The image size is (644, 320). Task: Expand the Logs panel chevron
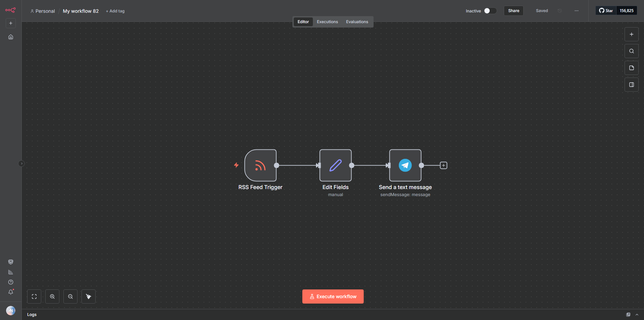637,315
